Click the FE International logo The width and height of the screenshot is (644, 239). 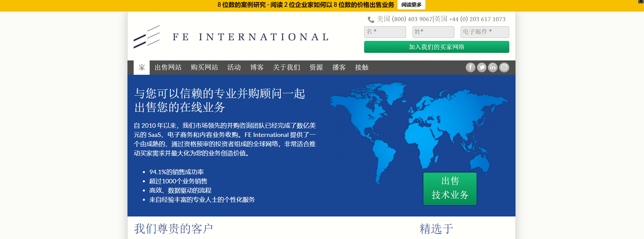pyautogui.click(x=231, y=37)
